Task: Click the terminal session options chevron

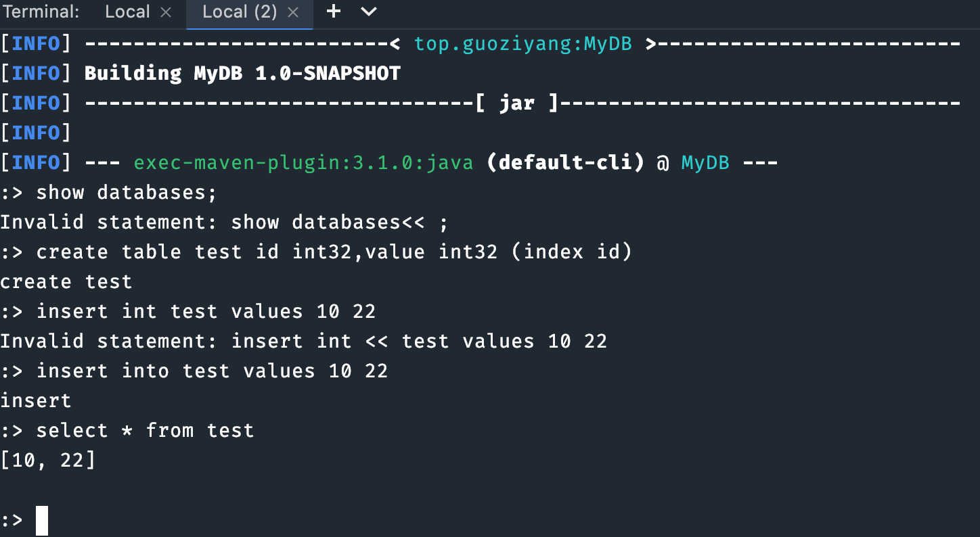Action: (x=368, y=11)
